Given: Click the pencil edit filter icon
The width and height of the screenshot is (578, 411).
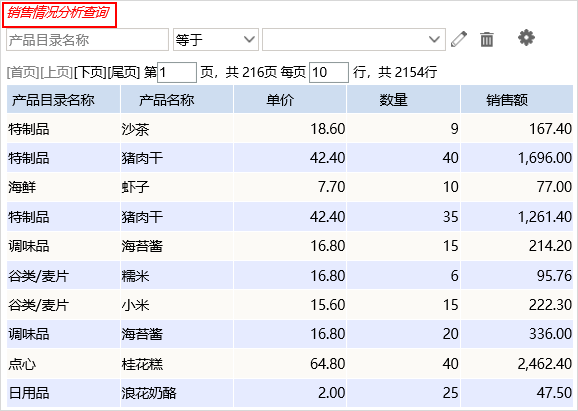Looking at the screenshot, I should coord(459,39).
